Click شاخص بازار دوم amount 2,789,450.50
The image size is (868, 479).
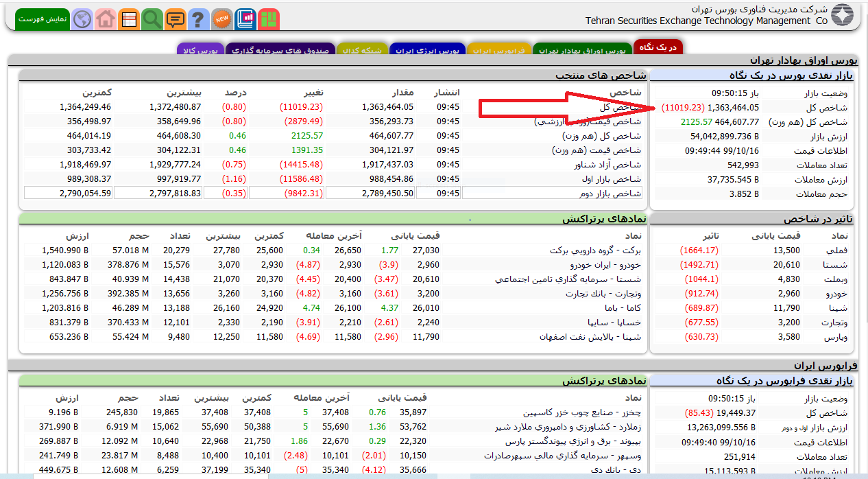(x=388, y=194)
